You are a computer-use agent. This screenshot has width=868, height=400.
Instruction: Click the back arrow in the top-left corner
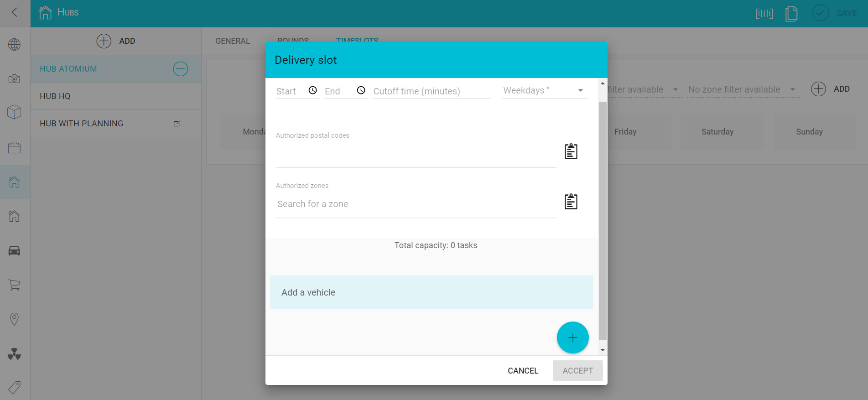click(15, 12)
